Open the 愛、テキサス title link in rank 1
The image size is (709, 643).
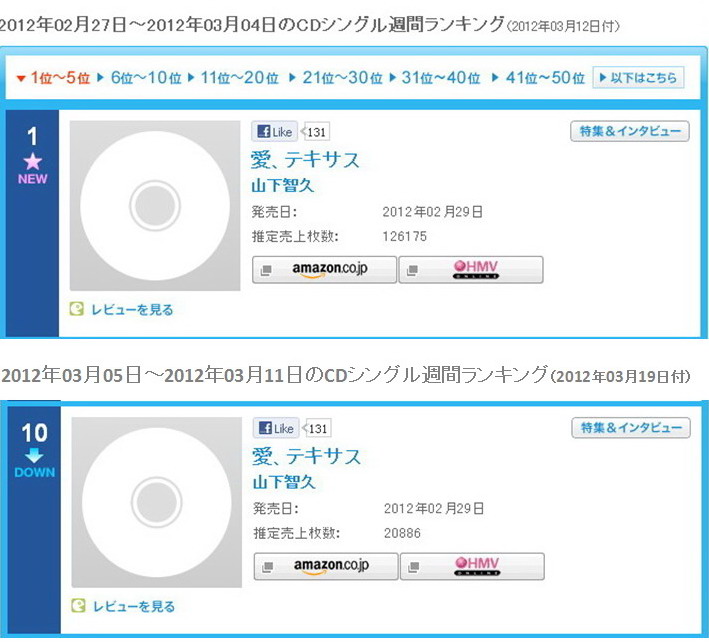pyautogui.click(x=305, y=160)
